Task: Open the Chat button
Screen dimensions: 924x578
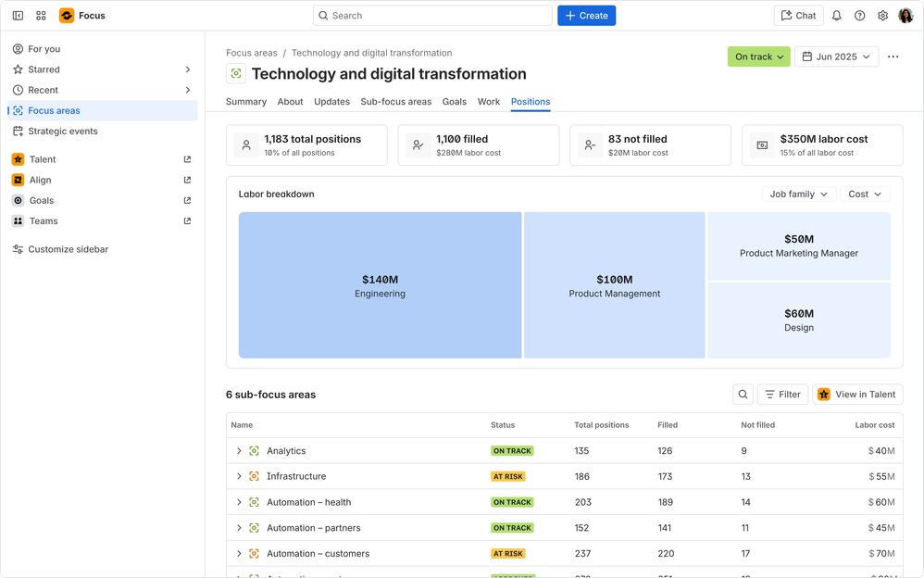Action: click(798, 16)
